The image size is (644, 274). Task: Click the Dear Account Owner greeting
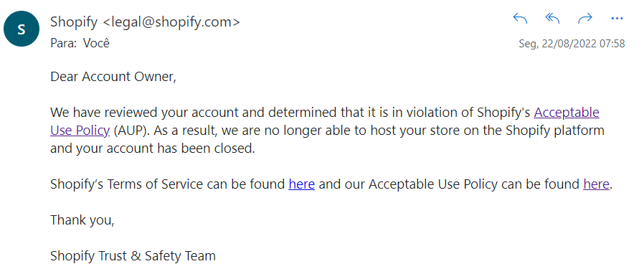click(113, 77)
